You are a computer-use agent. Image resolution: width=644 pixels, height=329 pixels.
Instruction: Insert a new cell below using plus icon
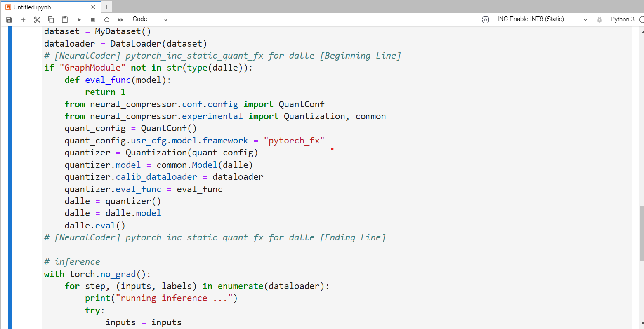coord(23,19)
